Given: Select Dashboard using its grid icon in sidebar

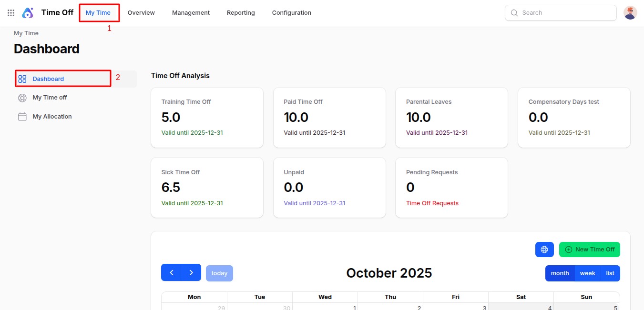Looking at the screenshot, I should click(22, 78).
